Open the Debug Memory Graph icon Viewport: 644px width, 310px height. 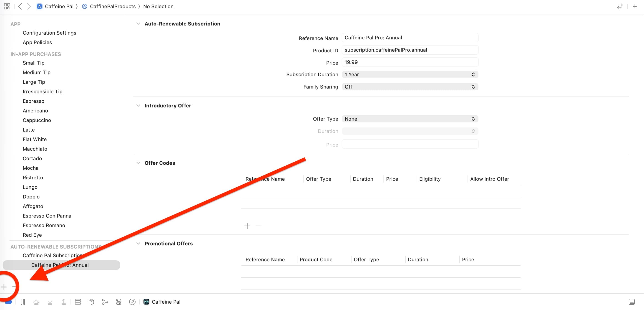point(105,302)
